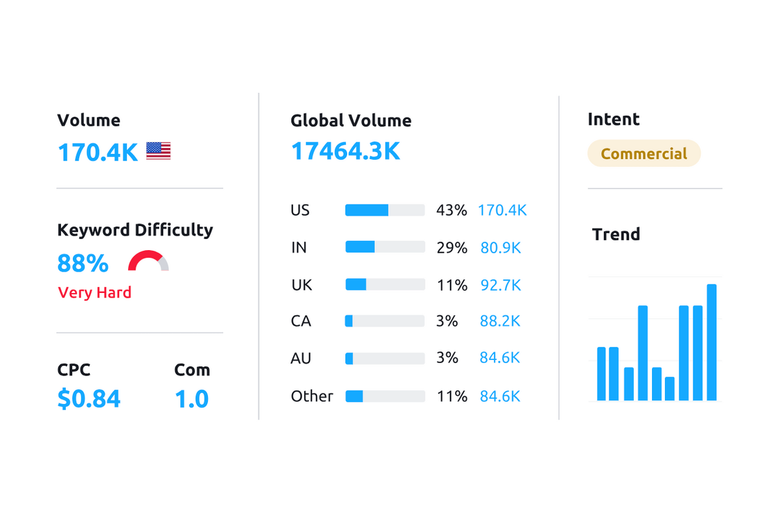Select the first Trend chart bar
Viewport: 780px width, 532px height.
(x=601, y=374)
